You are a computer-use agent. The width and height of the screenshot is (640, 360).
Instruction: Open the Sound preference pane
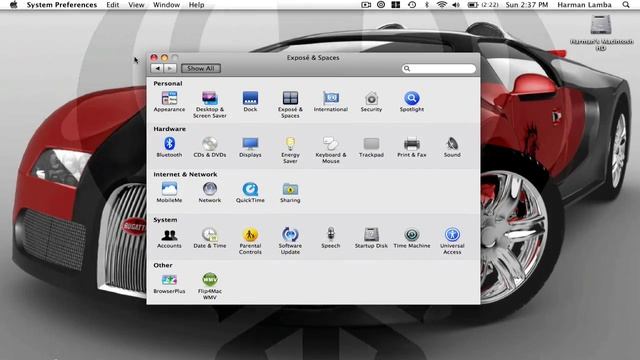[x=452, y=147]
